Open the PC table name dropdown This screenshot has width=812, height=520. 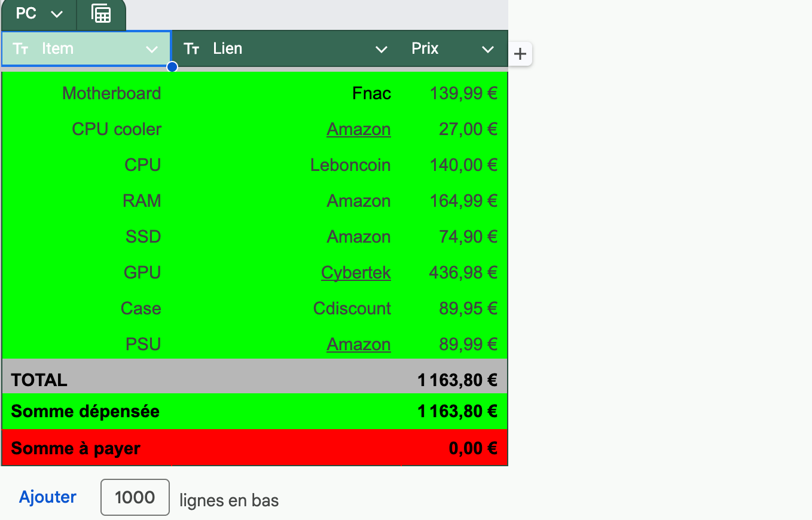[x=57, y=14]
